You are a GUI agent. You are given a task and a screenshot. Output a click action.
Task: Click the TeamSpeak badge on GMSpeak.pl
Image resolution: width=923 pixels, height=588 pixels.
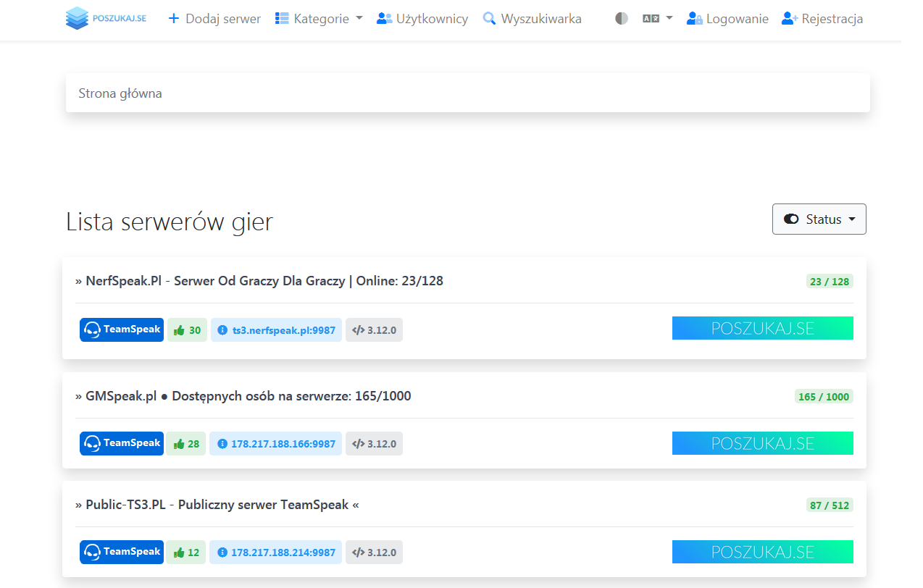[122, 444]
